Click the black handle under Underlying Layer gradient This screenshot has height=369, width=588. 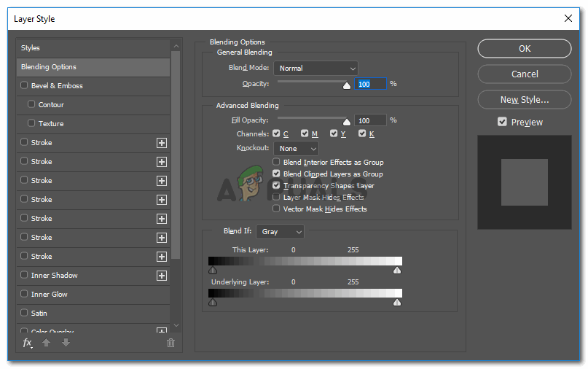click(213, 302)
